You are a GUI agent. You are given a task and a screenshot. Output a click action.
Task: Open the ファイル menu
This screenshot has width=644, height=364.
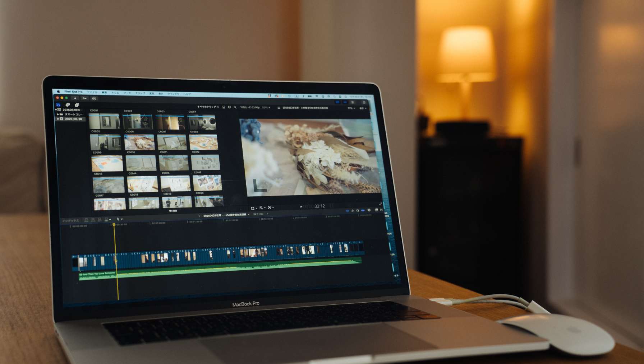(x=92, y=92)
